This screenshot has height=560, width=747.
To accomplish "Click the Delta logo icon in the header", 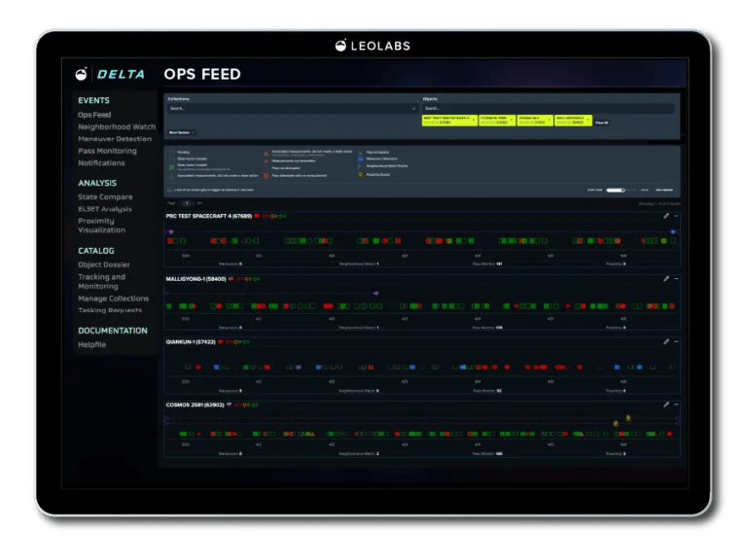I will [x=82, y=74].
